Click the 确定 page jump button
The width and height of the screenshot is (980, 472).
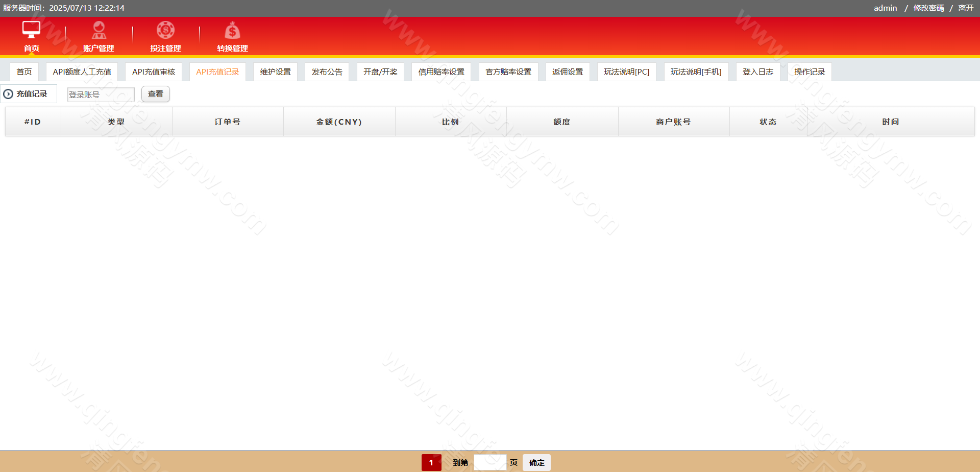[536, 462]
